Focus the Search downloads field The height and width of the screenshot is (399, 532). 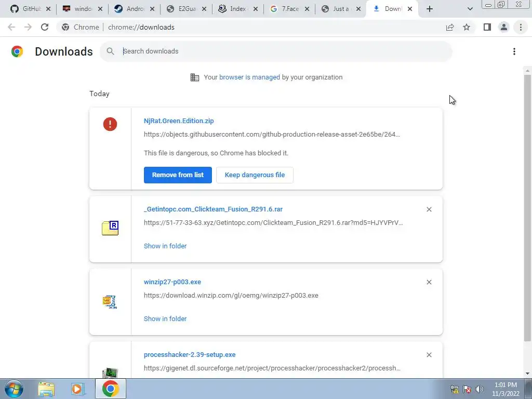coord(276,51)
